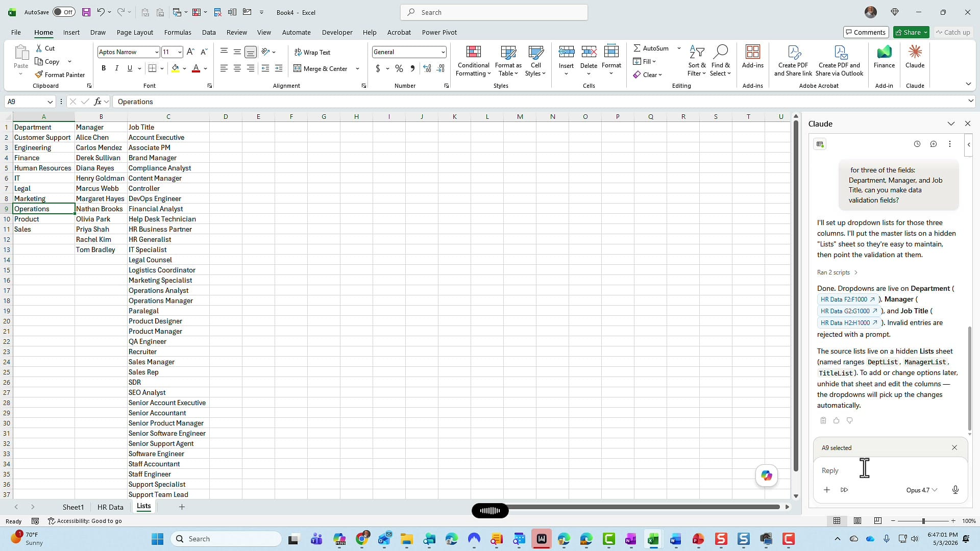This screenshot has height=551, width=980.
Task: Click the thumbs down feedback icon
Action: (x=849, y=420)
